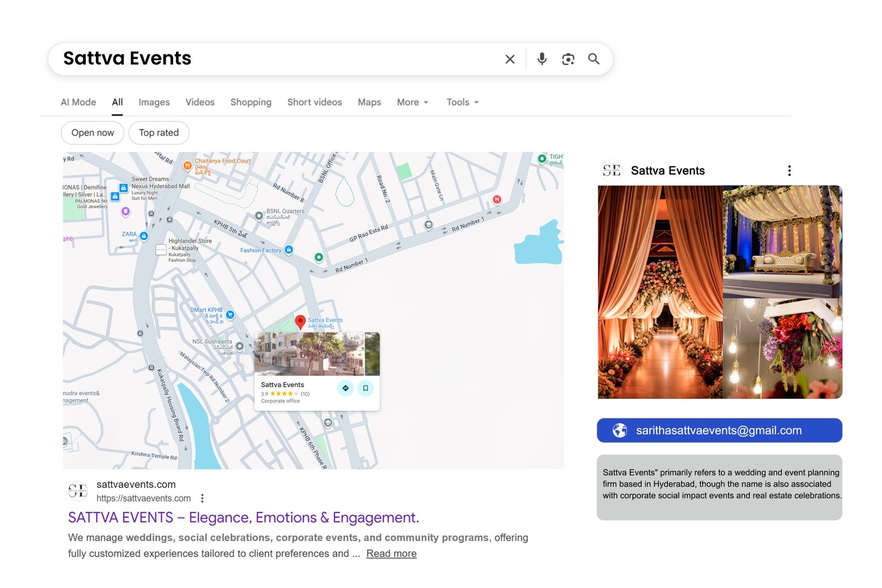Toggle the Open now filter chip

(x=93, y=133)
